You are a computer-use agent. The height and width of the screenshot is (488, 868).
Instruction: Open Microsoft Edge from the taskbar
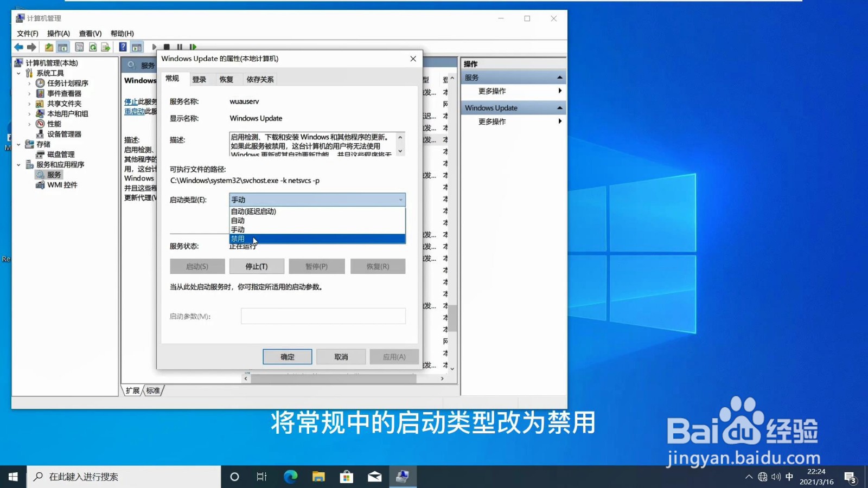(x=290, y=477)
